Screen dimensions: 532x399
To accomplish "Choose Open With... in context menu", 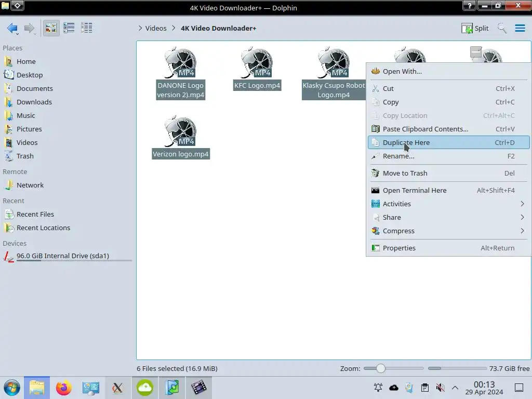I will [448, 72].
